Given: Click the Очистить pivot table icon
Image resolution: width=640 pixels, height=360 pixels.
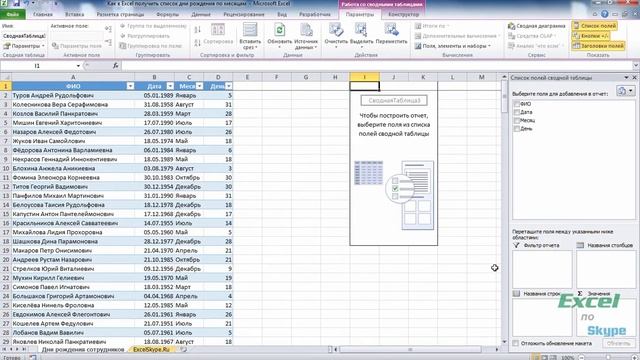Looking at the screenshot, I should (x=336, y=31).
